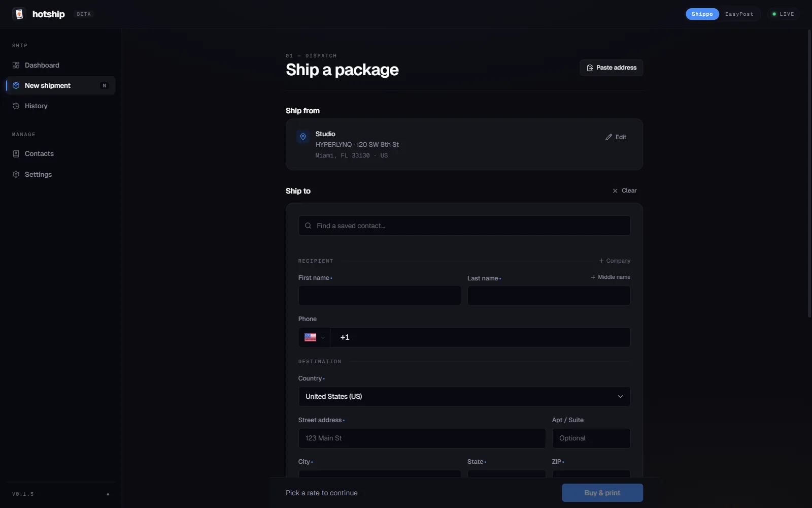
Task: Click the Contacts book icon
Action: click(16, 153)
